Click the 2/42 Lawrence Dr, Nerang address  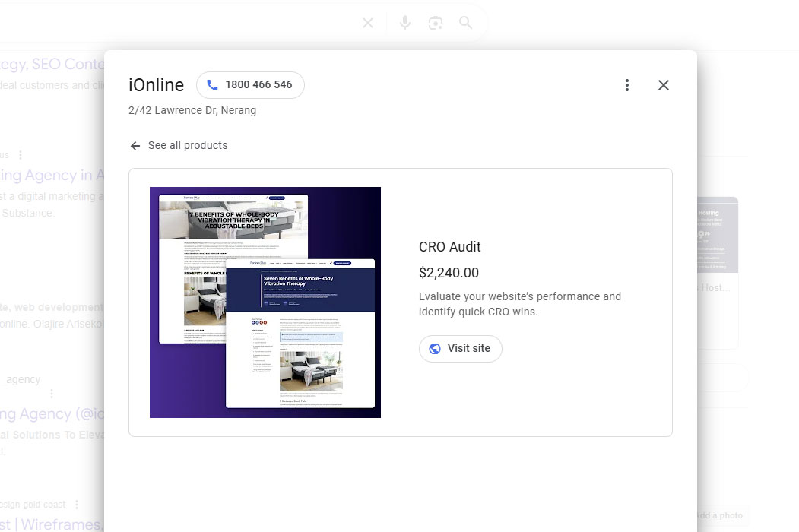pos(192,110)
